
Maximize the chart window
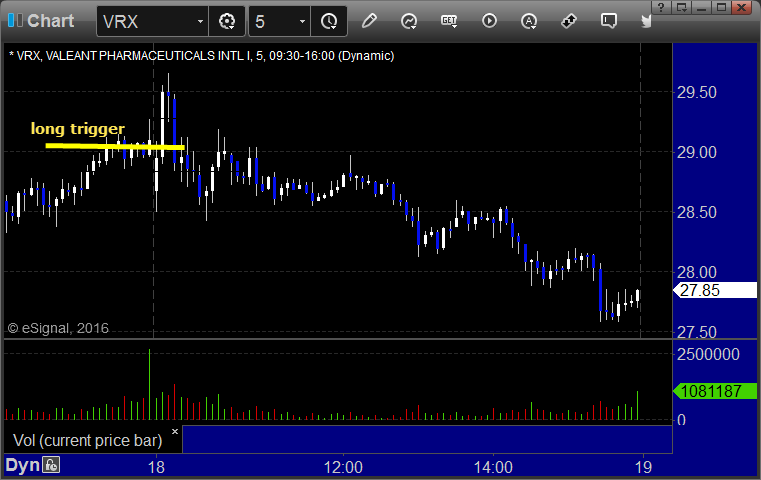722,7
